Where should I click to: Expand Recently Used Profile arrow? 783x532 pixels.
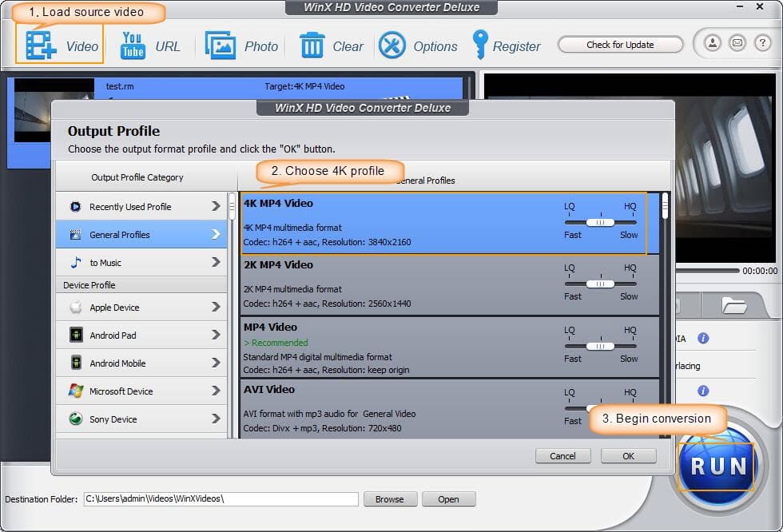point(216,206)
